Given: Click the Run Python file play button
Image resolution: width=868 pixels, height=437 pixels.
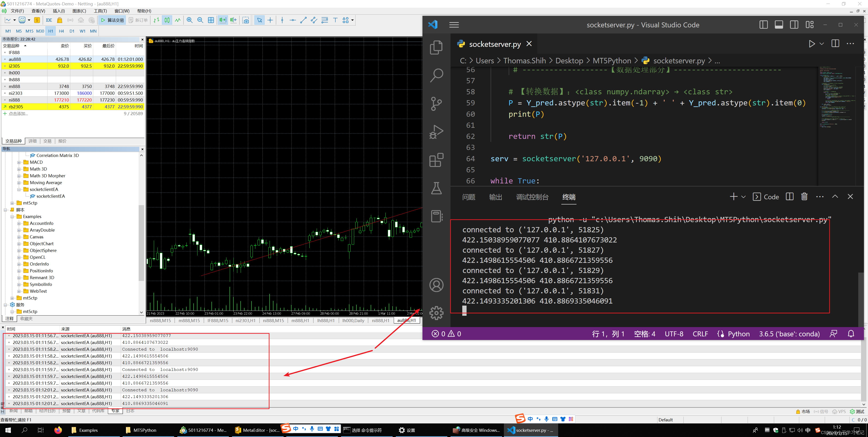Looking at the screenshot, I should (811, 44).
